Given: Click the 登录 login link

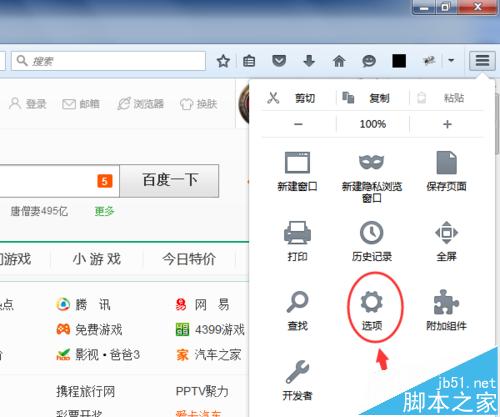Looking at the screenshot, I should [27, 104].
